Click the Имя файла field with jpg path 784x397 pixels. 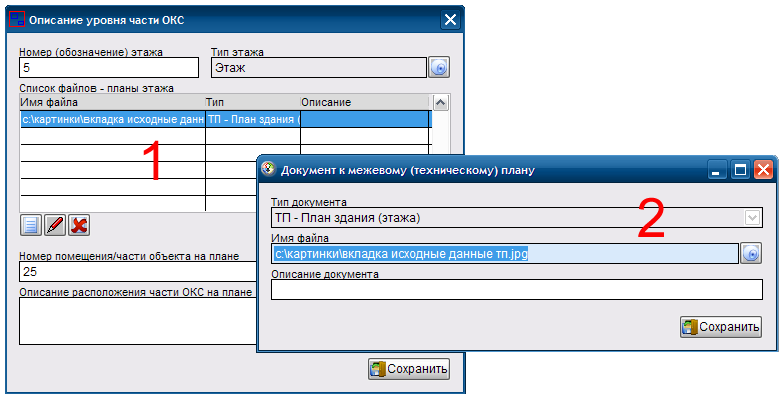coord(505,254)
